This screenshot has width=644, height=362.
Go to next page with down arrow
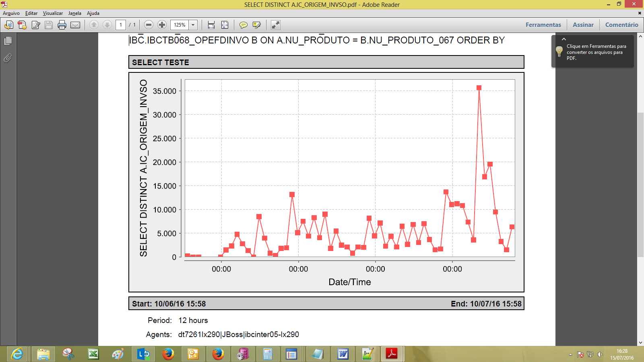click(x=108, y=25)
